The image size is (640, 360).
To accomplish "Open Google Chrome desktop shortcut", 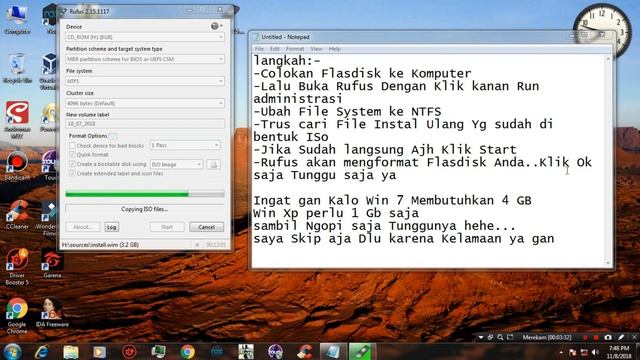I will click(x=17, y=316).
